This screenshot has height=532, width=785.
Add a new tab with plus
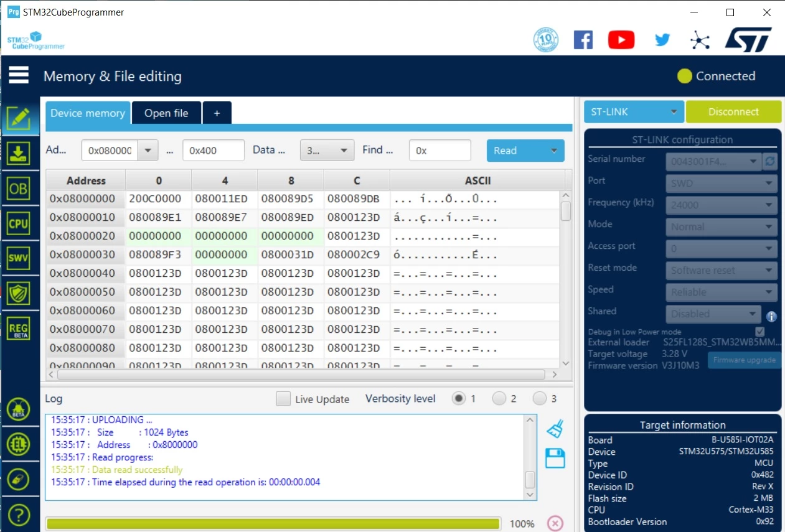217,113
